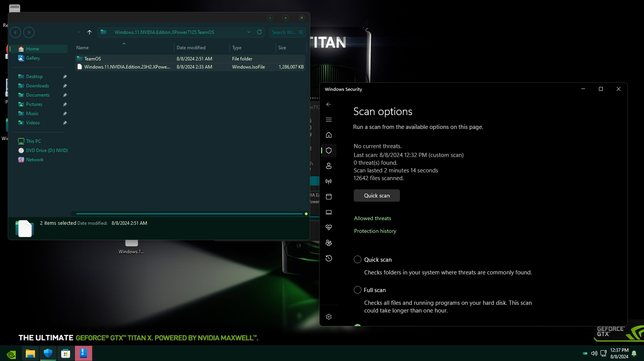Unpin Videos using its pin icon

[x=65, y=123]
